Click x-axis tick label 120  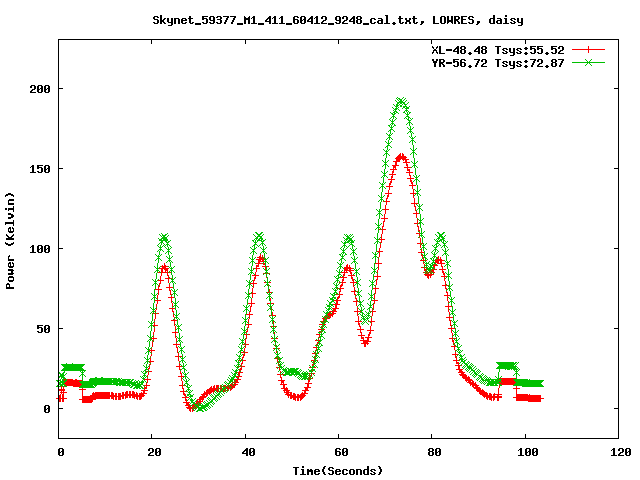(x=621, y=452)
